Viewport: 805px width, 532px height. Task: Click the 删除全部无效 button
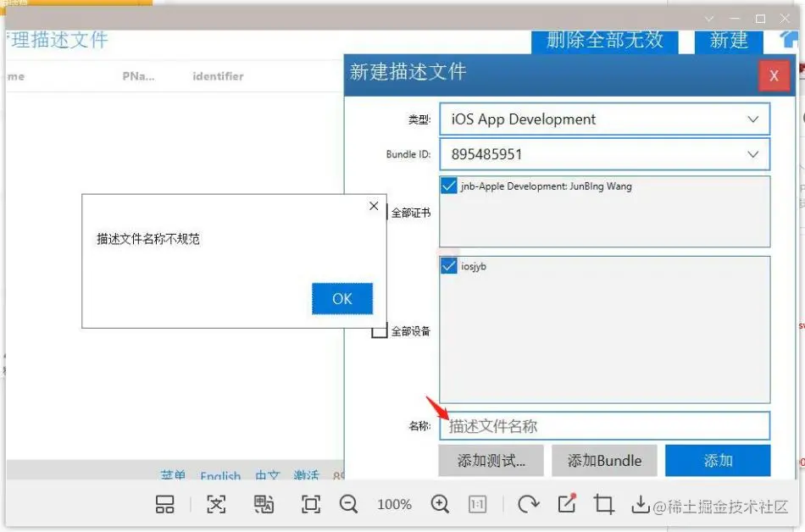coord(605,41)
